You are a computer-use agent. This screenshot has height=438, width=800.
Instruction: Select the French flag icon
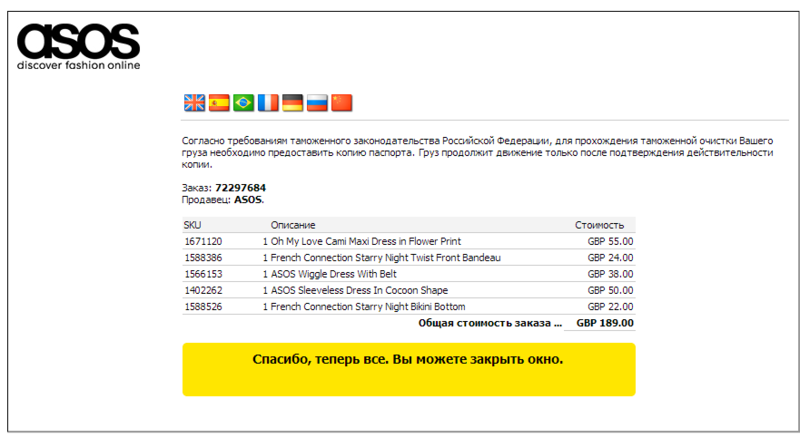point(268,103)
